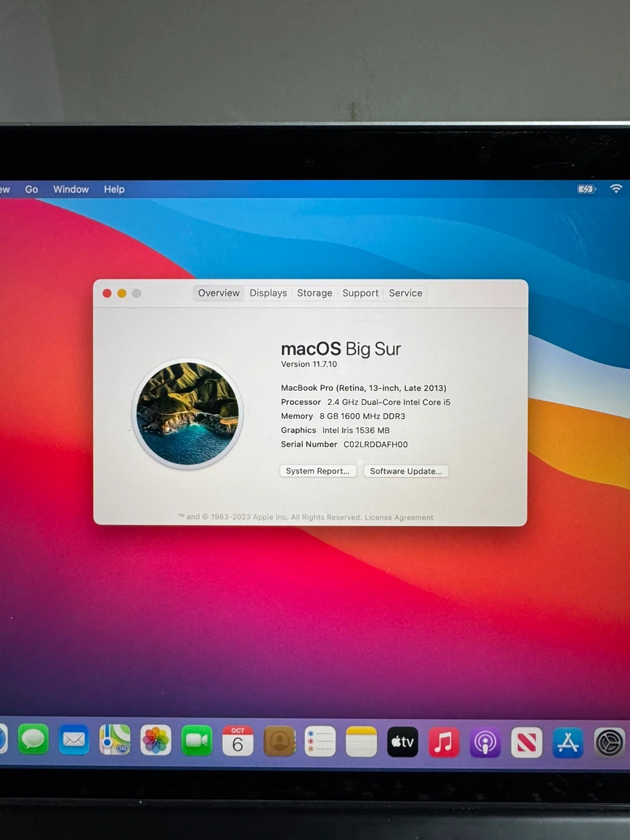The width and height of the screenshot is (630, 840).
Task: Launch FaceTime from the Dock
Action: pyautogui.click(x=197, y=741)
